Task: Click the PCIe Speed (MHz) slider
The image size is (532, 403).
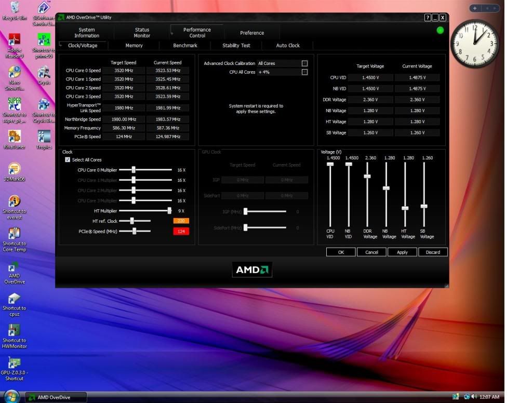Action: (135, 231)
